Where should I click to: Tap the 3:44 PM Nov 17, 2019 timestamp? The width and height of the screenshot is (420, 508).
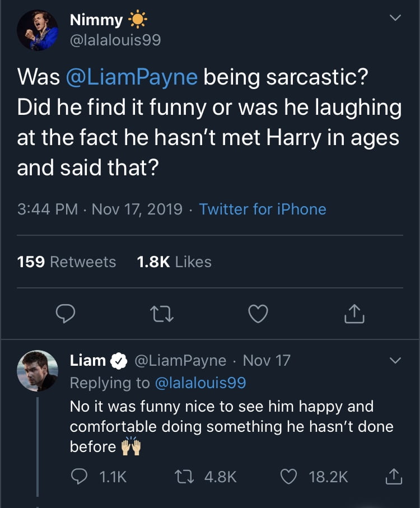click(100, 209)
